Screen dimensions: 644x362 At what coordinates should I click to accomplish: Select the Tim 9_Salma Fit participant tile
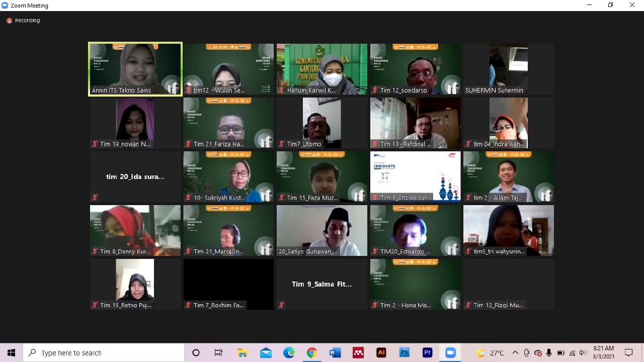(x=321, y=284)
